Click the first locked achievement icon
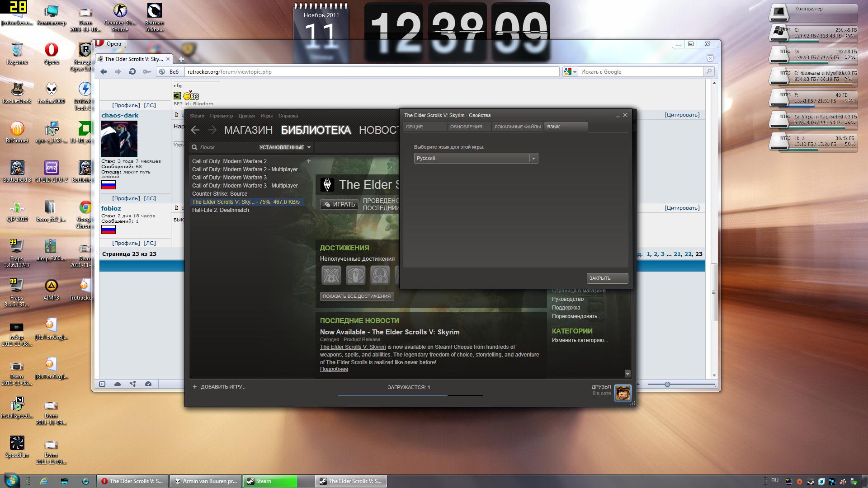 click(x=331, y=275)
